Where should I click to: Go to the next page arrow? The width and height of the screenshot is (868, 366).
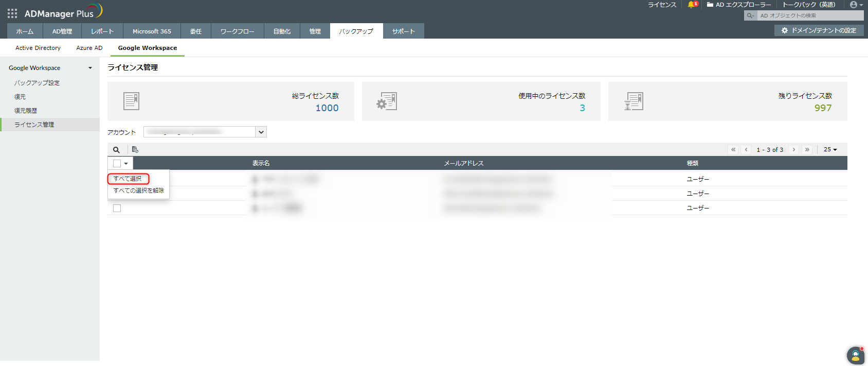[794, 149]
